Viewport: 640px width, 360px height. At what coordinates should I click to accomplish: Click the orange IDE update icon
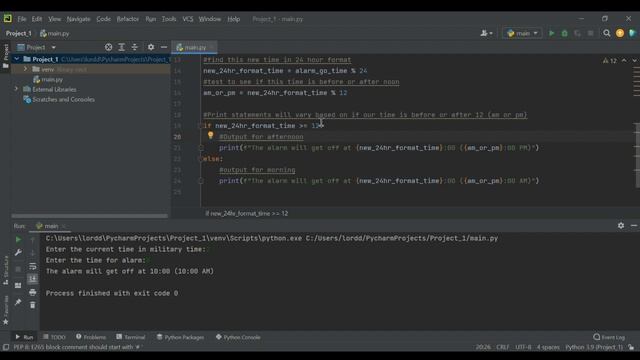(620, 33)
